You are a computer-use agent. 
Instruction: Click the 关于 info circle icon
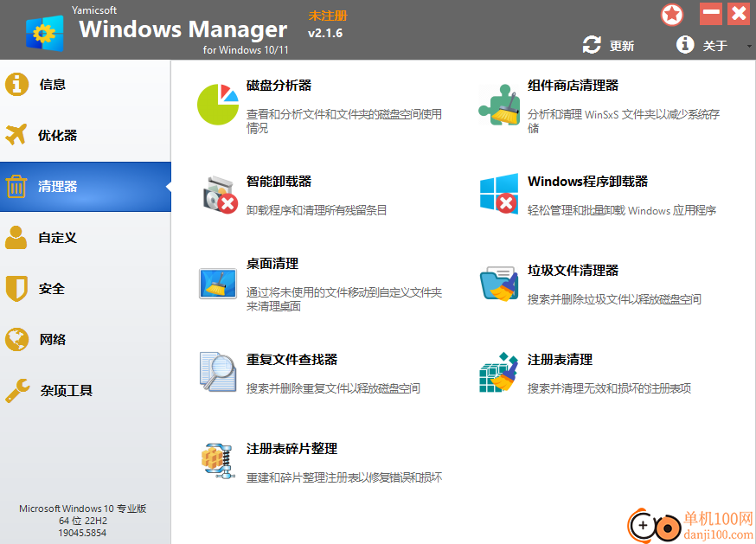click(685, 45)
